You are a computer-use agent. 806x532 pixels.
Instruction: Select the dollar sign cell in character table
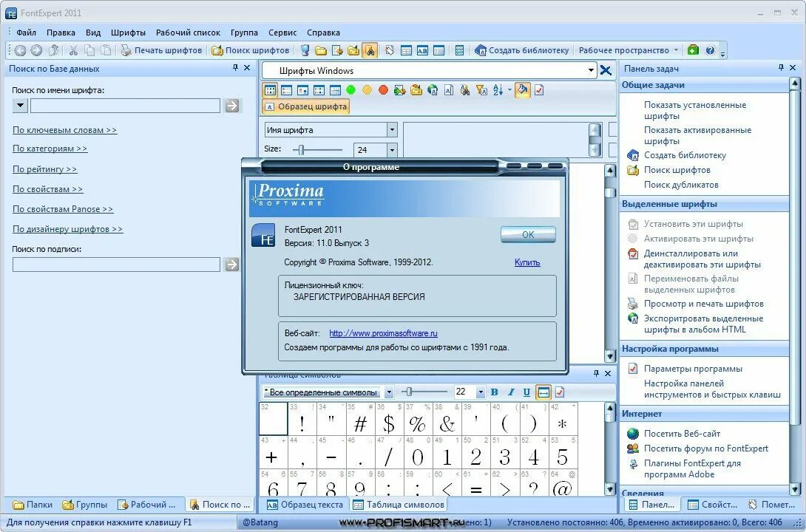tap(389, 419)
